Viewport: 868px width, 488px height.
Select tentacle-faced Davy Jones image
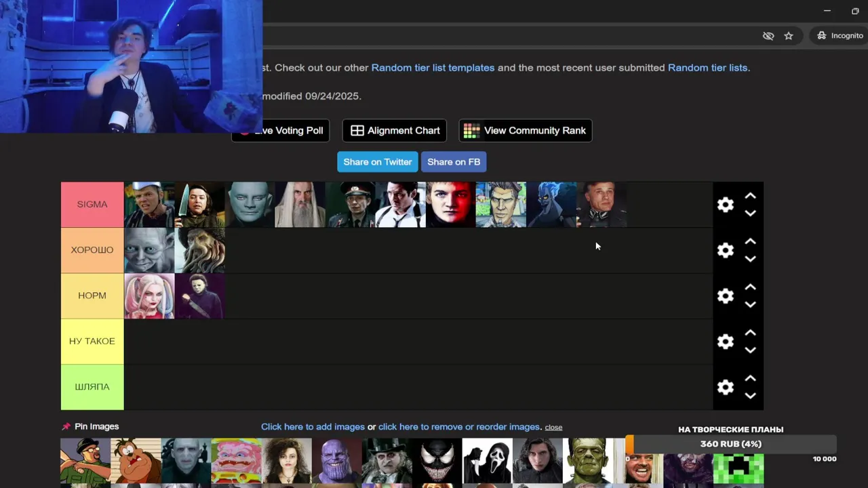199,250
